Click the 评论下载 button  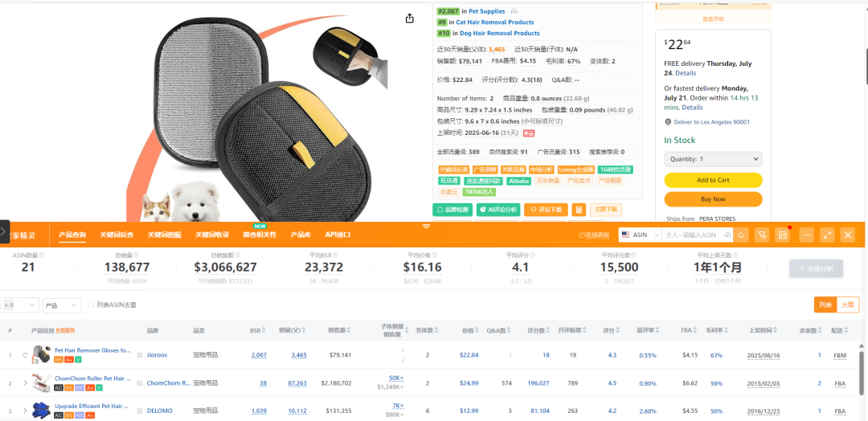(x=546, y=210)
